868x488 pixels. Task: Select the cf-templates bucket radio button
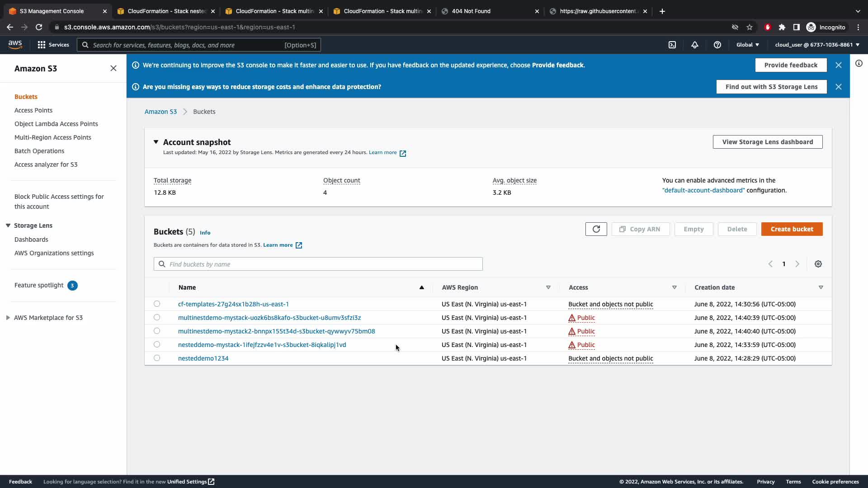[x=157, y=304]
